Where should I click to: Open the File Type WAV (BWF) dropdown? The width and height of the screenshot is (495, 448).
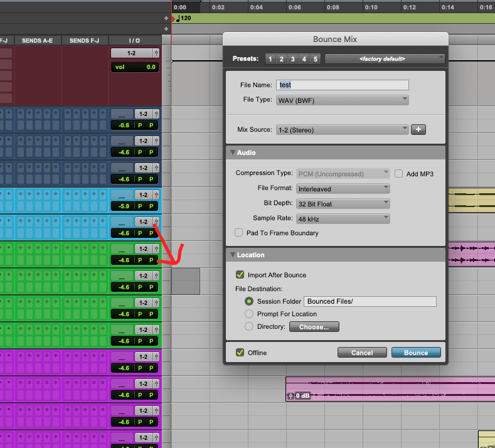pos(343,100)
